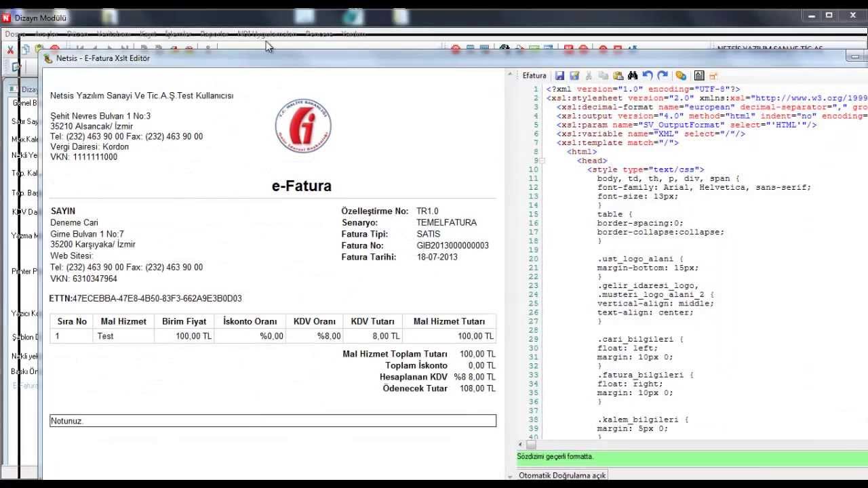Screen dimensions: 868x488
Task: Click the copy icon in editor toolbar
Action: click(x=603, y=76)
